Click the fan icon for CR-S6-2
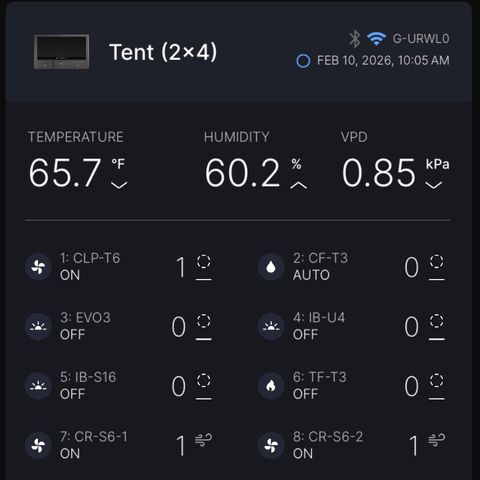Screen dimensions: 480x480 pyautogui.click(x=271, y=445)
